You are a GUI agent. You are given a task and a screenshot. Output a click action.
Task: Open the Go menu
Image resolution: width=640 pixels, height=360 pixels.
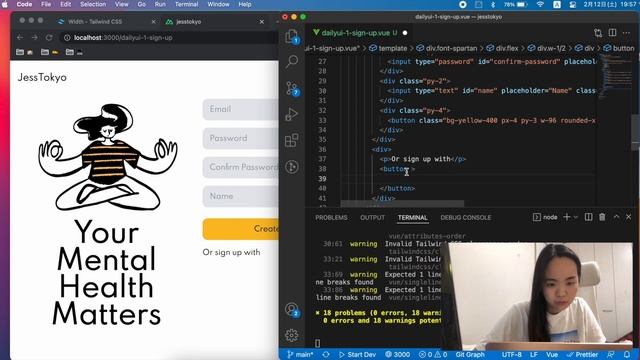tap(142, 4)
